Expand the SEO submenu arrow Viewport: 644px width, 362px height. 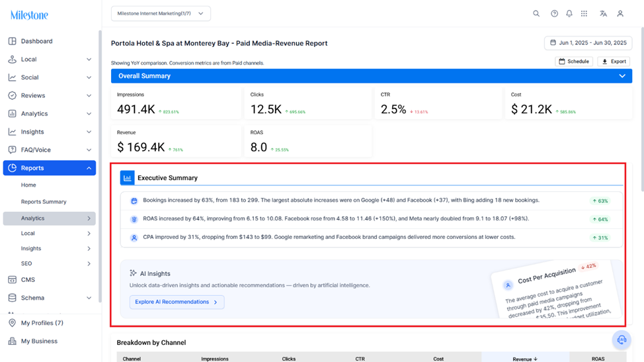coord(89,263)
